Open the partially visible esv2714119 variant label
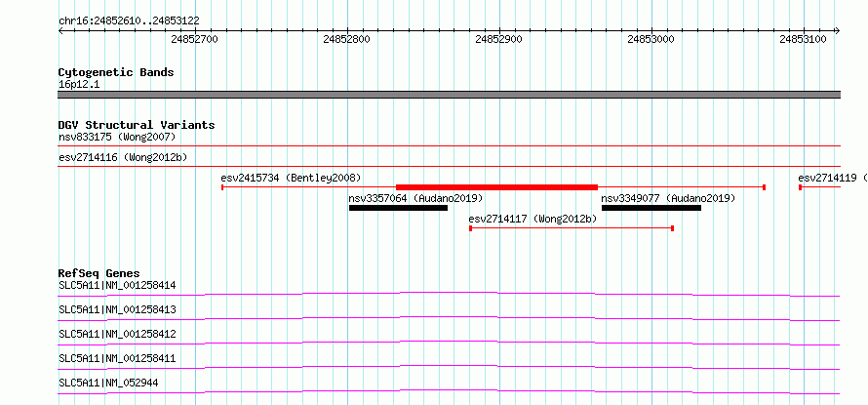 tap(833, 178)
